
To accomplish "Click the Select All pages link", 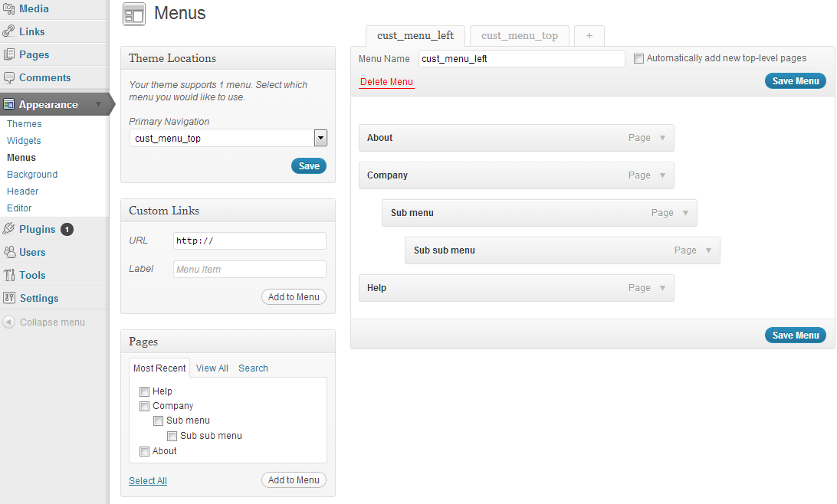I will tap(148, 480).
